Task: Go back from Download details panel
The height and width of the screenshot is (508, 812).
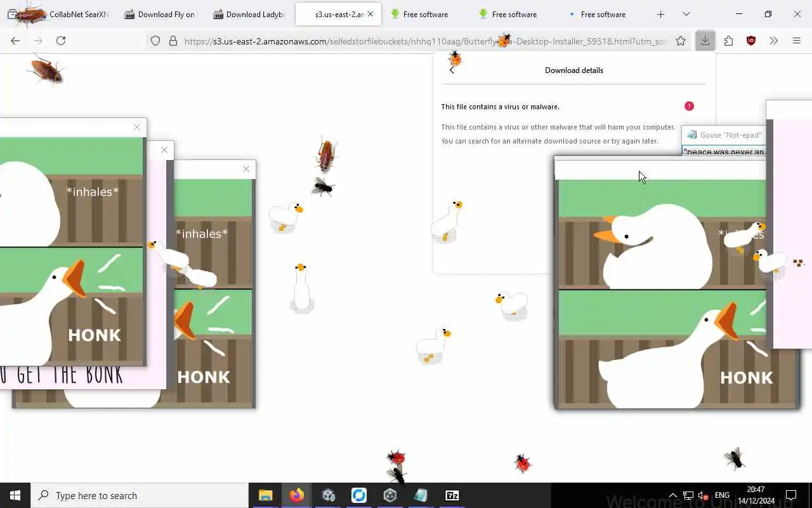Action: pyautogui.click(x=452, y=70)
